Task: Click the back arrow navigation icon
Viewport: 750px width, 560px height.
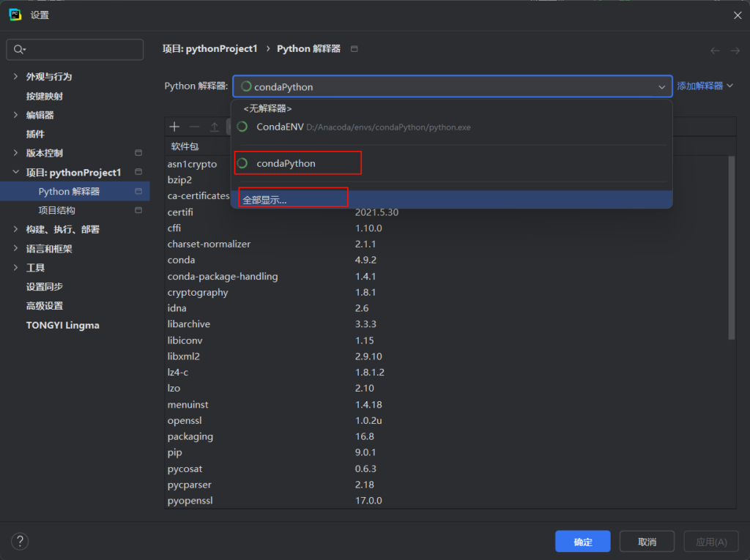Action: pyautogui.click(x=715, y=51)
